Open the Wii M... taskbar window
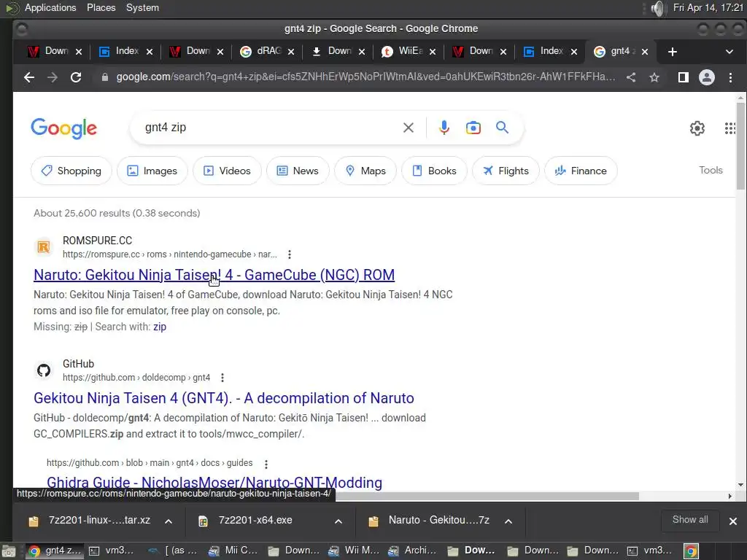The height and width of the screenshot is (560, 747). click(354, 551)
